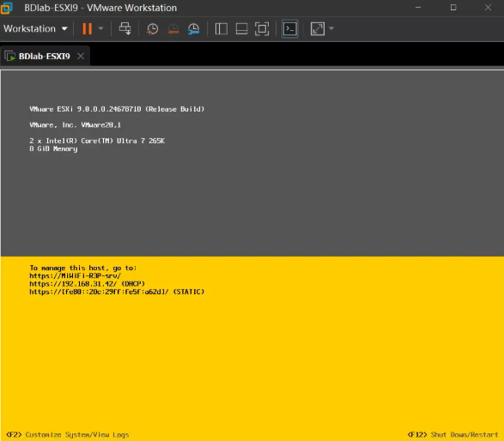Toggle the library sidebar panel
This screenshot has width=504, height=441.
point(222,29)
